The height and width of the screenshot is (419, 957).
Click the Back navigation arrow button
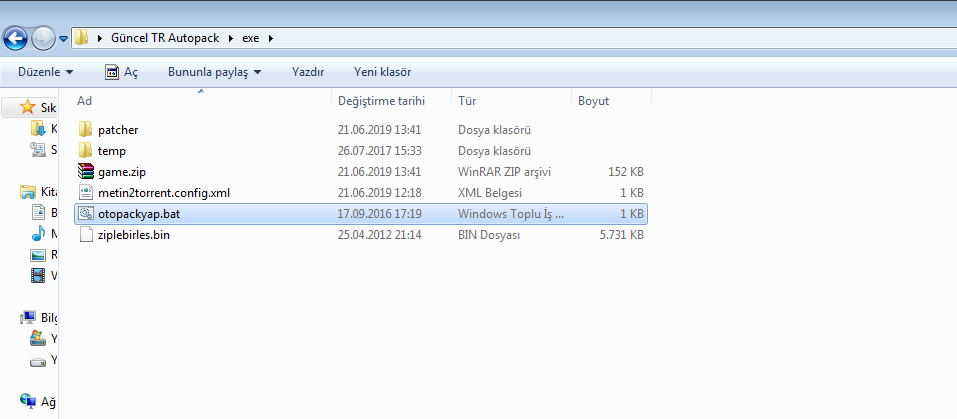point(16,39)
